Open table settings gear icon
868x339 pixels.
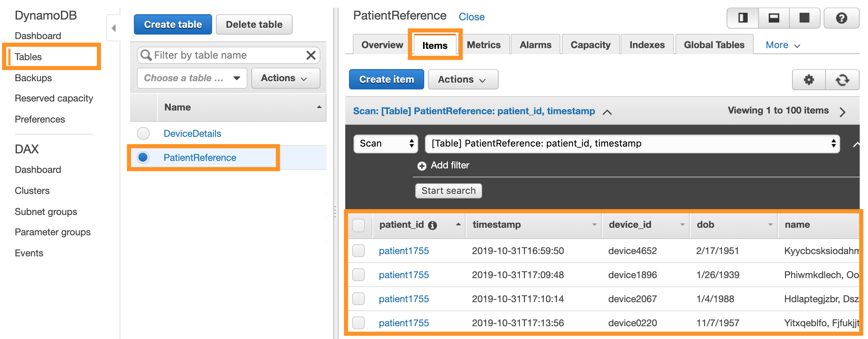809,80
